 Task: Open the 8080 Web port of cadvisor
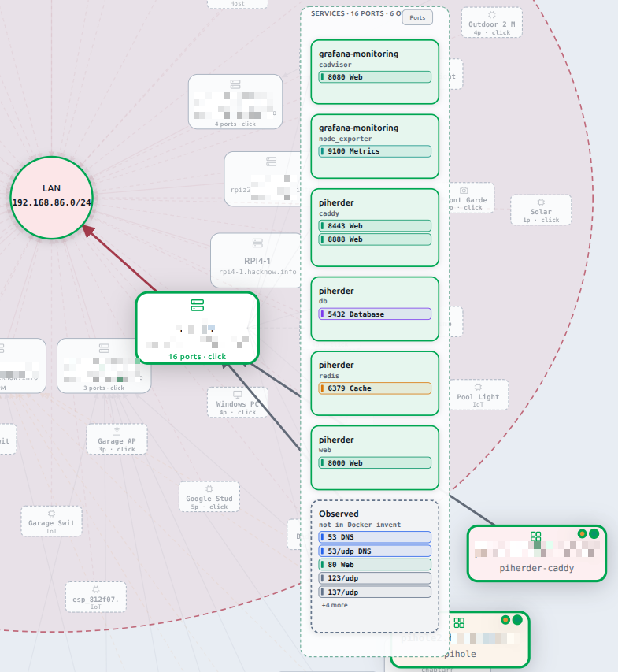coord(375,77)
